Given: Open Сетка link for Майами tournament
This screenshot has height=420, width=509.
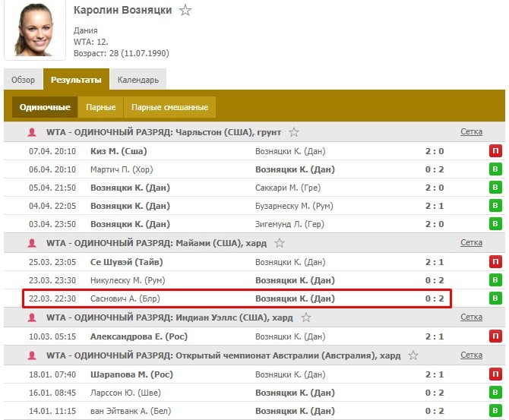Looking at the screenshot, I should pyautogui.click(x=471, y=243).
